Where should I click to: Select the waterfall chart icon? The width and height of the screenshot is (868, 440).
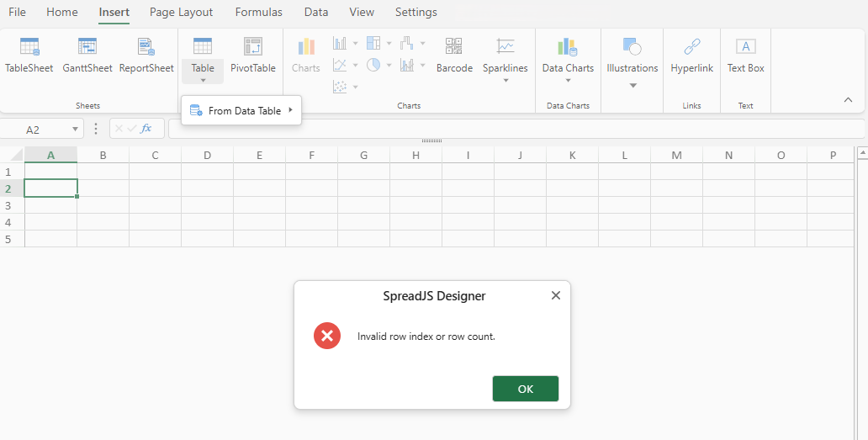coord(407,43)
